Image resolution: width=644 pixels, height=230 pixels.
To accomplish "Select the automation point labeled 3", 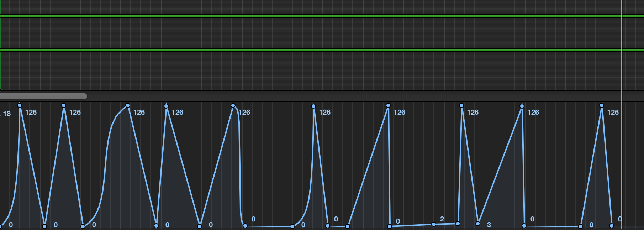I will point(478,224).
